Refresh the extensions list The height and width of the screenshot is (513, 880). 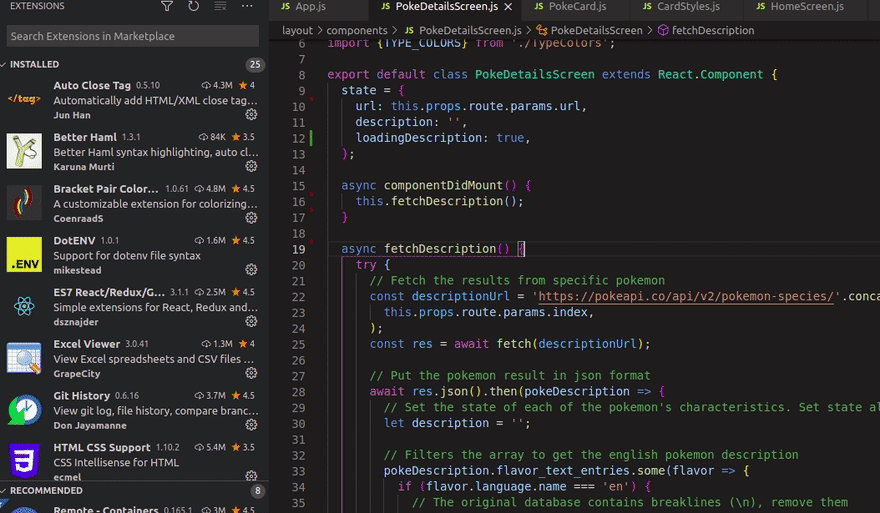[193, 7]
